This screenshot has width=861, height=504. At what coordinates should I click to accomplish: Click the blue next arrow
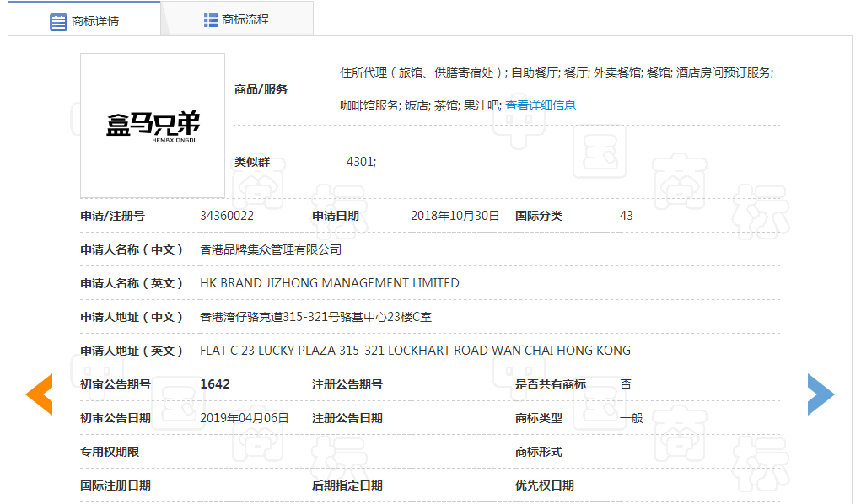[820, 394]
